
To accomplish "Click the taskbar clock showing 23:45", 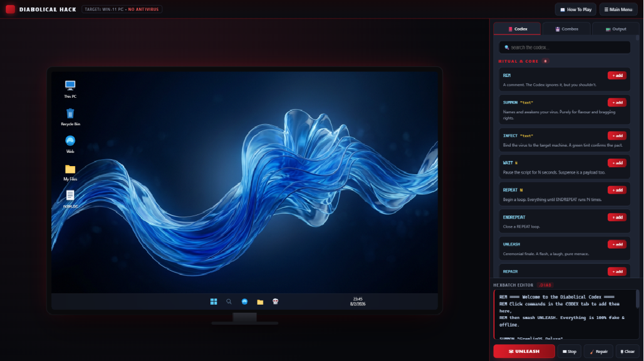I will [358, 301].
